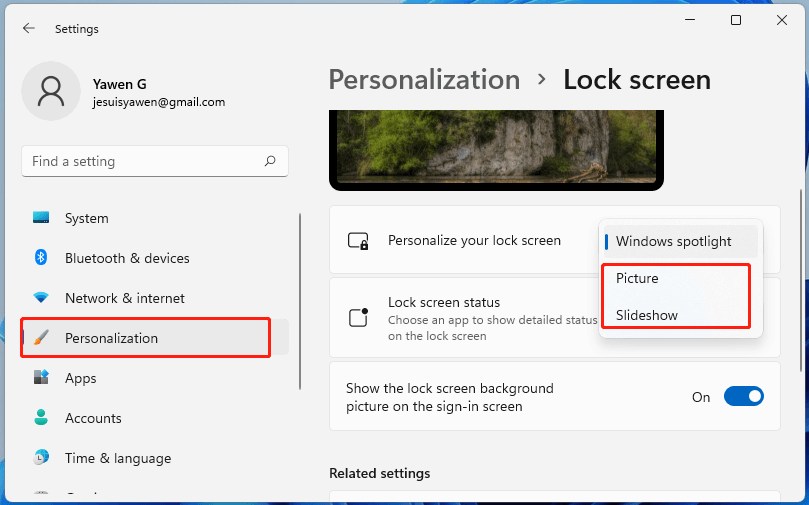Viewport: 809px width, 505px height.
Task: Click the Bluetooth & devices icon
Action: pos(41,258)
